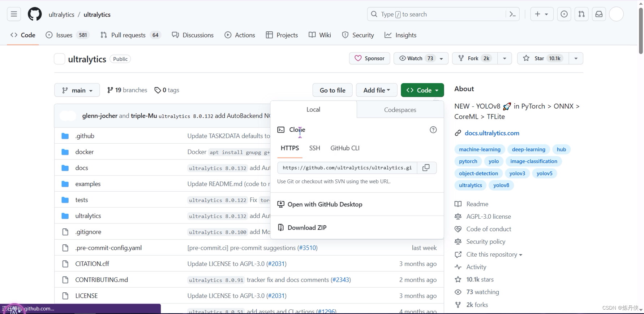Click the branches icon next to 19 branches
Viewport: 644px width, 314px height.
tap(110, 90)
